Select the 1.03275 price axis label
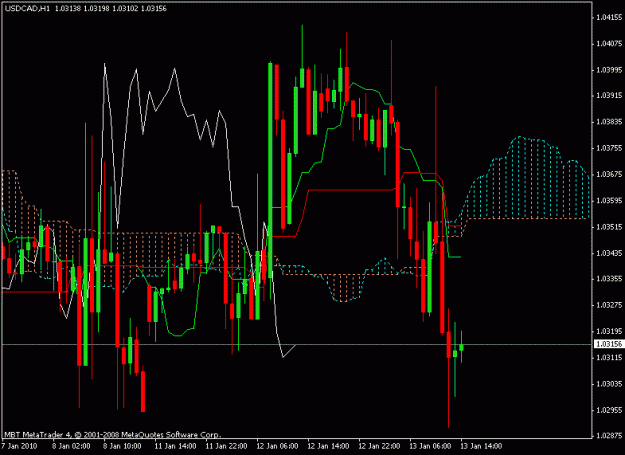The height and width of the screenshot is (455, 625). [609, 305]
